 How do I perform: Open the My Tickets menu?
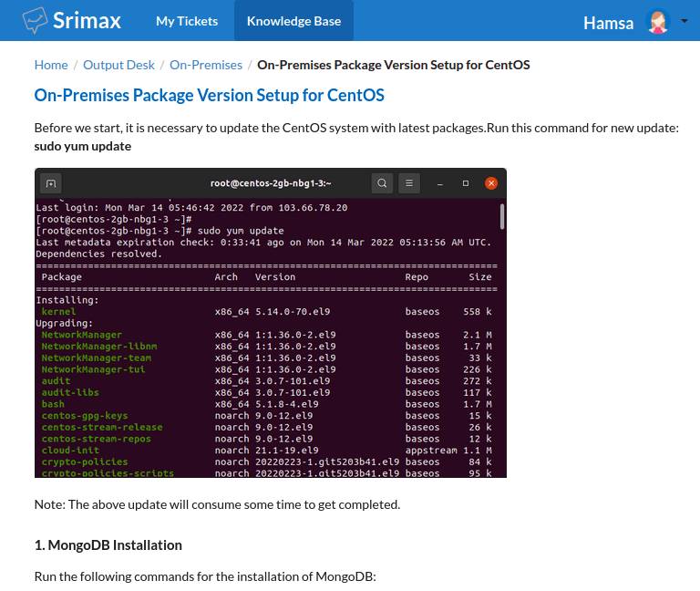pos(187,21)
